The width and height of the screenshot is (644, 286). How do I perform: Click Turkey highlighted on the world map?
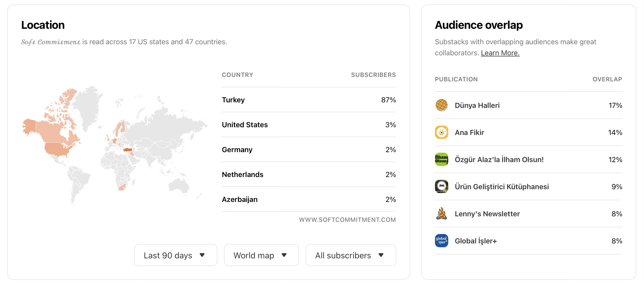pyautogui.click(x=128, y=150)
